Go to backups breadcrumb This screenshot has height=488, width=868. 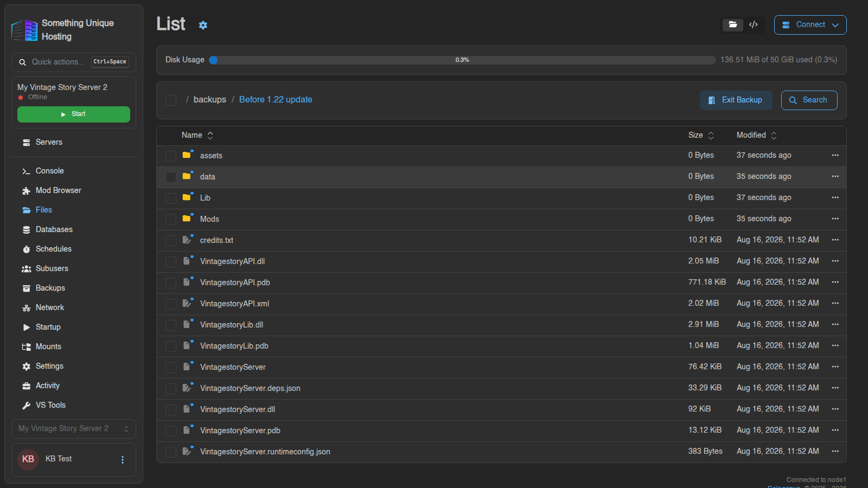(x=210, y=100)
